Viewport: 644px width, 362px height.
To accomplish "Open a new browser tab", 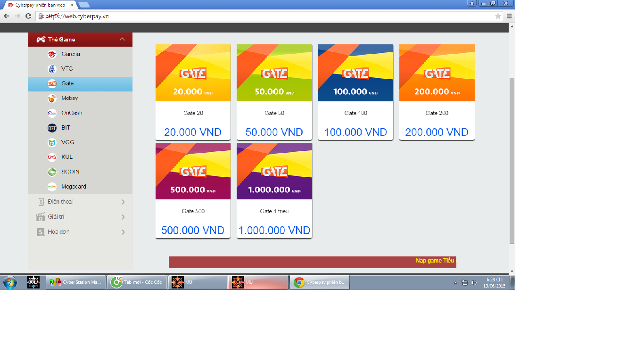I will point(83,5).
